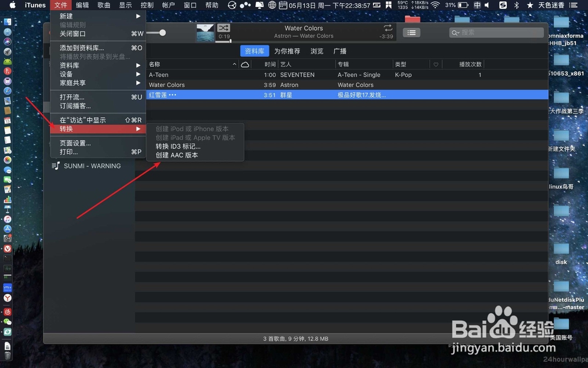Image resolution: width=588 pixels, height=368 pixels.
Task: Switch to the 广播 tab
Action: 340,51
